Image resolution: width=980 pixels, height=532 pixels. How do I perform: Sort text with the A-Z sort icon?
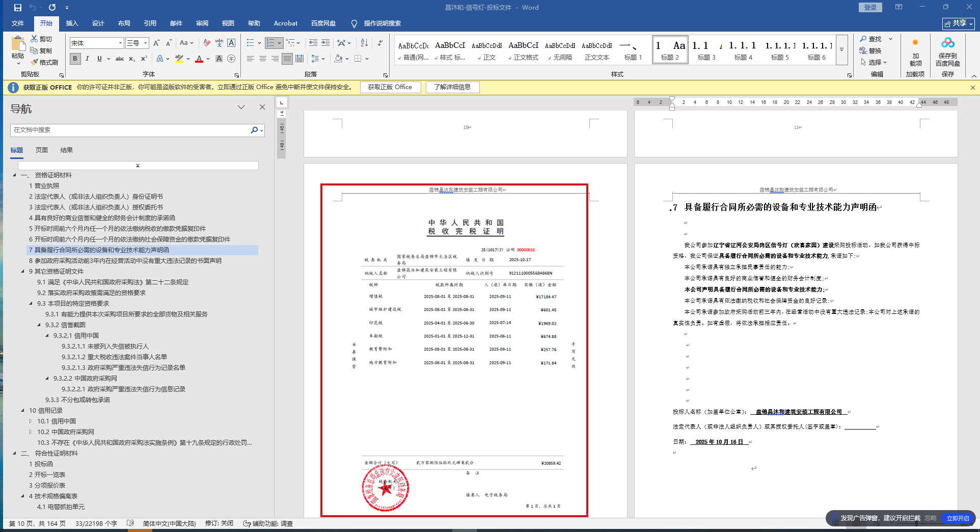click(364, 43)
